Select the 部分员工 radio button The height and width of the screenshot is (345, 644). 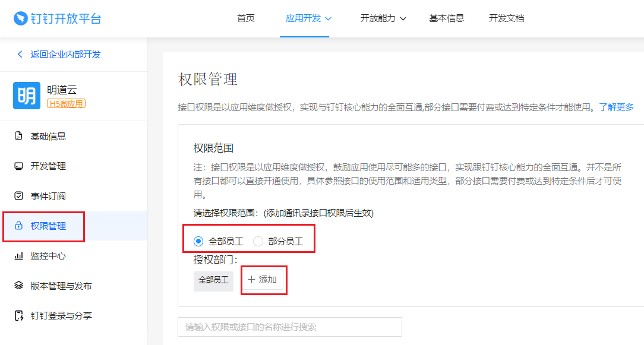(258, 241)
